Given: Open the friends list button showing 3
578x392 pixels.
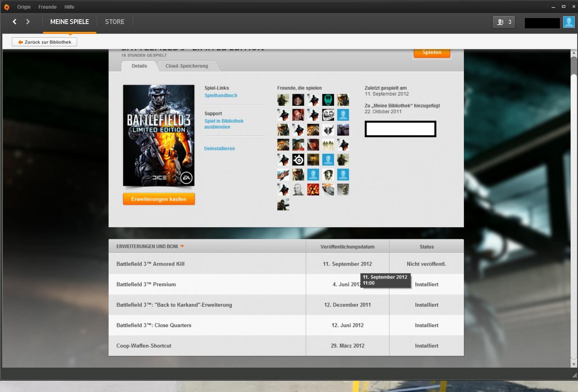Looking at the screenshot, I should pos(504,22).
